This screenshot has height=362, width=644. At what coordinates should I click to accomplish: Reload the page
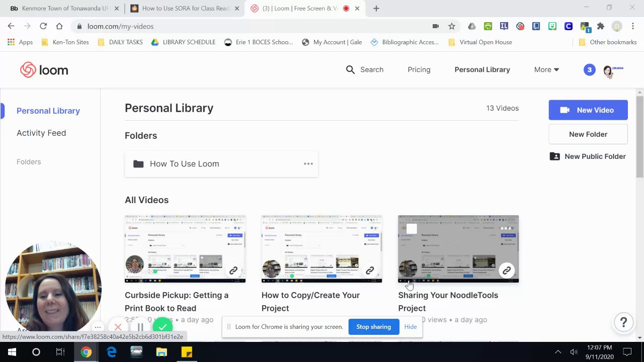[x=43, y=26]
